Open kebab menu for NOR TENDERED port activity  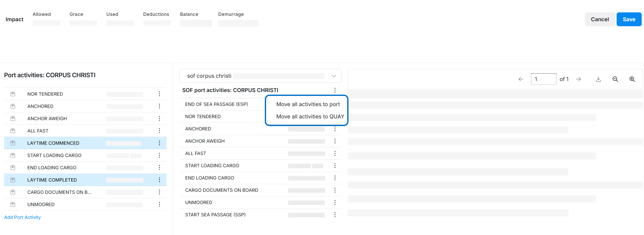click(159, 94)
